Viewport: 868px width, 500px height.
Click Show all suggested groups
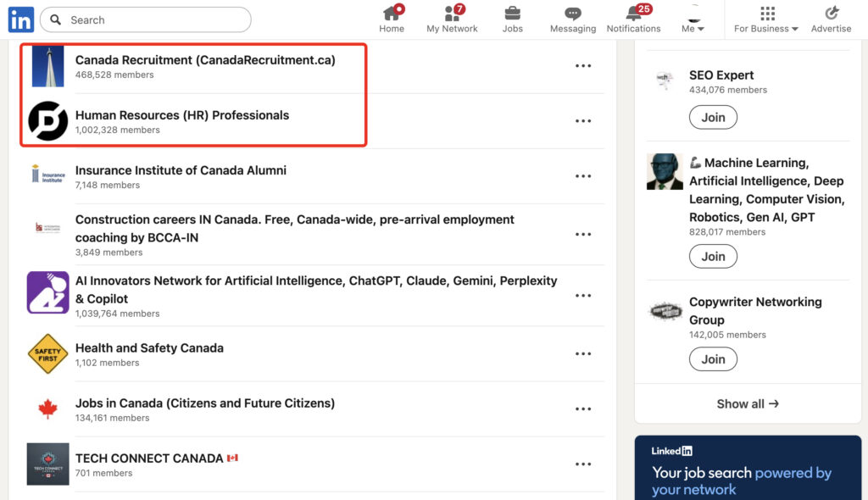tap(748, 403)
